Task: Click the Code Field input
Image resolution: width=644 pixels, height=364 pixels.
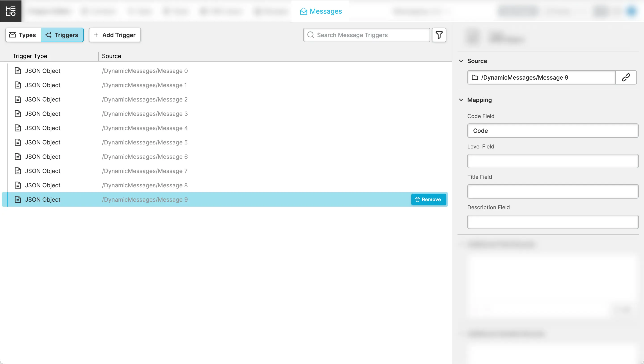Action: point(553,131)
